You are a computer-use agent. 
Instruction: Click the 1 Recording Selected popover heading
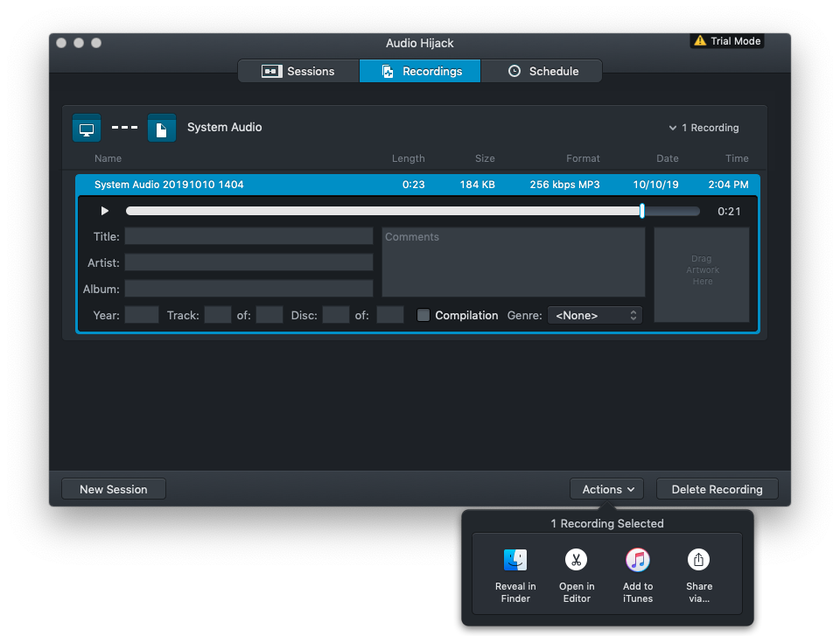pos(607,523)
